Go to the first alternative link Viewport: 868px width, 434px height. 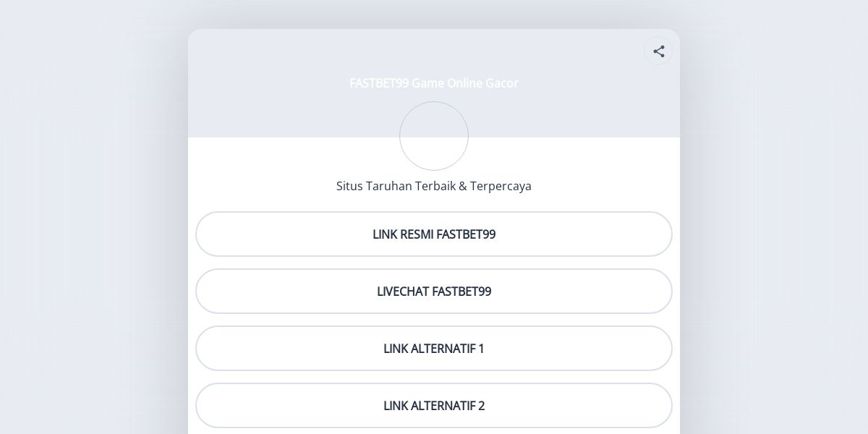coord(434,348)
